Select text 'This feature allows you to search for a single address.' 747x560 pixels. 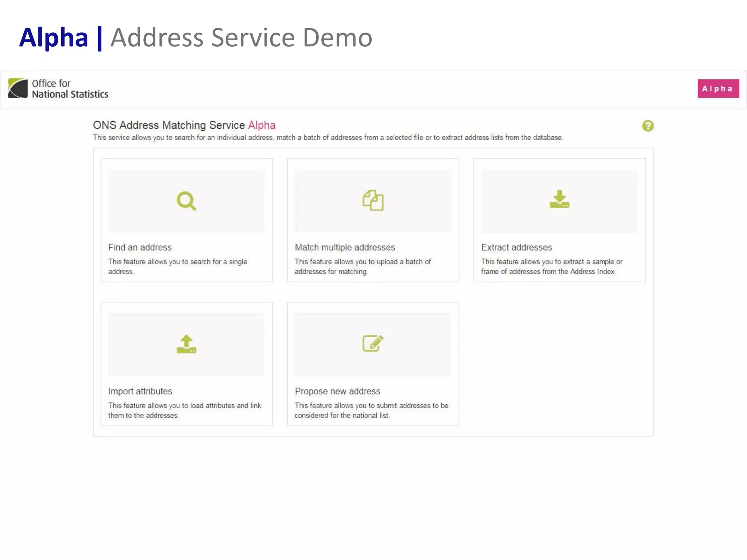pyautogui.click(x=178, y=267)
